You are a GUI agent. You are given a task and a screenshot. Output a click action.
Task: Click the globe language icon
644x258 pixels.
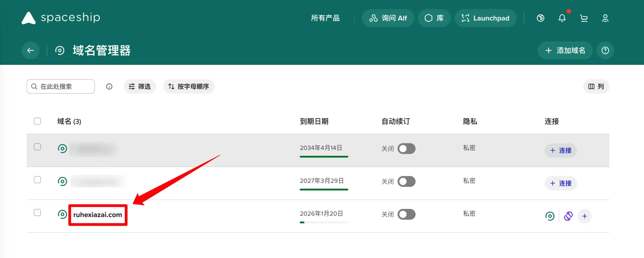pos(540,18)
